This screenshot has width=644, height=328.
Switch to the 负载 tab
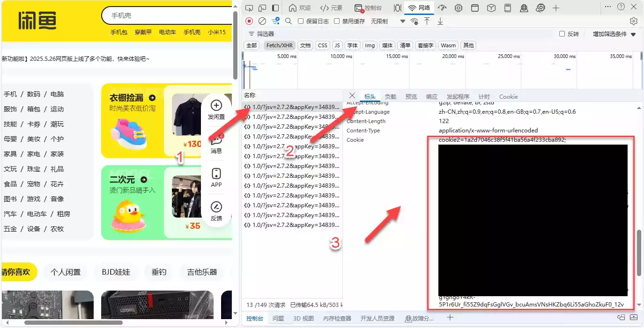390,97
